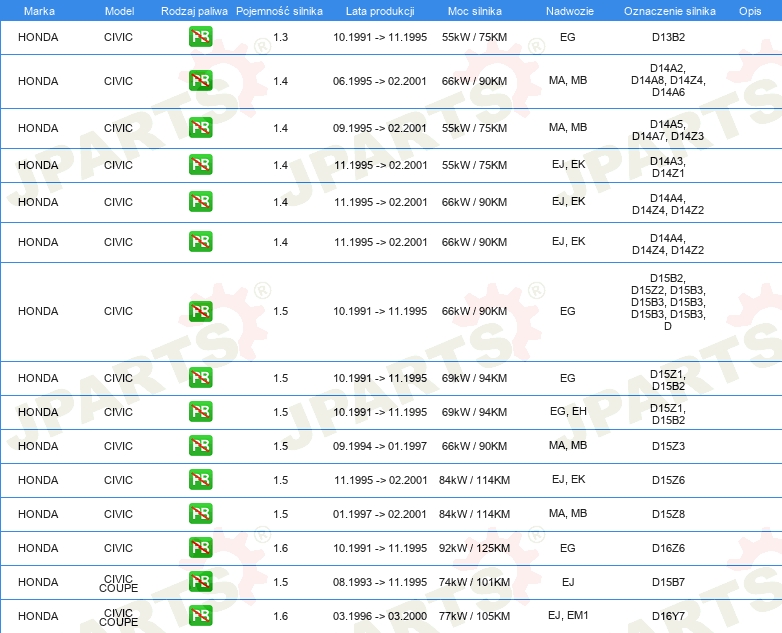This screenshot has height=633, width=782.
Task: Click production dates 03.1996 -> 03.2000
Action: (380, 616)
